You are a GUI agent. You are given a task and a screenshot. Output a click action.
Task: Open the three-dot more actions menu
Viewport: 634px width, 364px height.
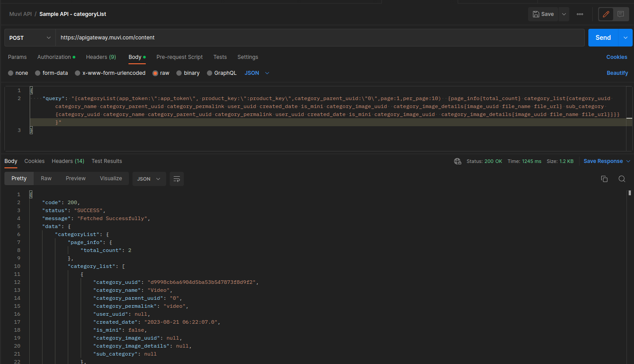[580, 14]
